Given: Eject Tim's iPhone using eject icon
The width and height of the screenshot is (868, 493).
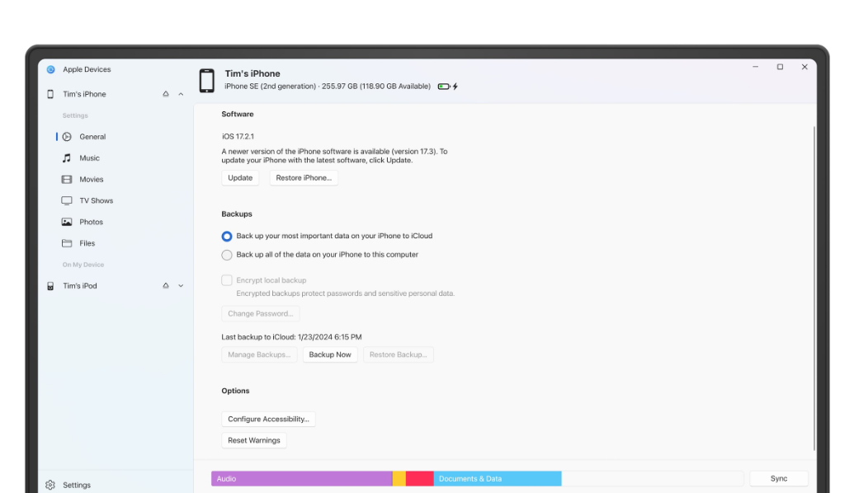Looking at the screenshot, I should point(166,94).
